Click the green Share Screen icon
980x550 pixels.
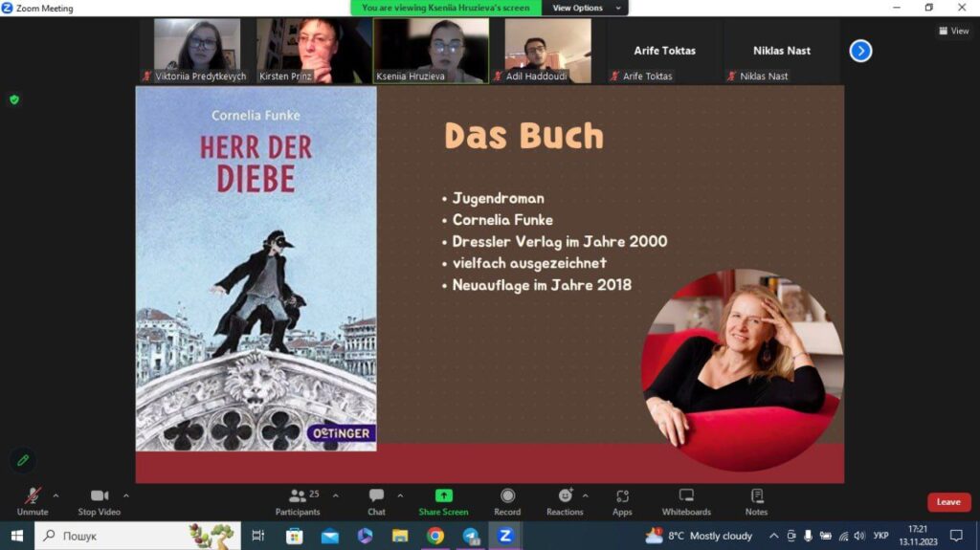click(443, 495)
